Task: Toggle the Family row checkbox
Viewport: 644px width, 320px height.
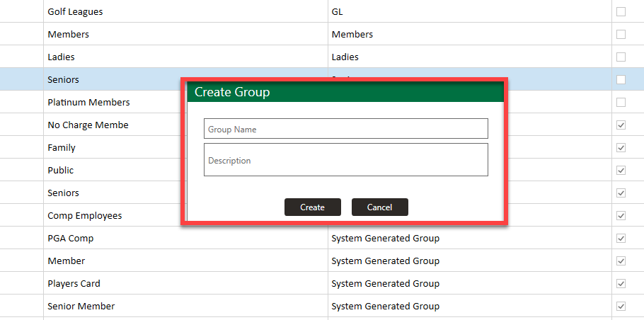Action: pos(621,148)
